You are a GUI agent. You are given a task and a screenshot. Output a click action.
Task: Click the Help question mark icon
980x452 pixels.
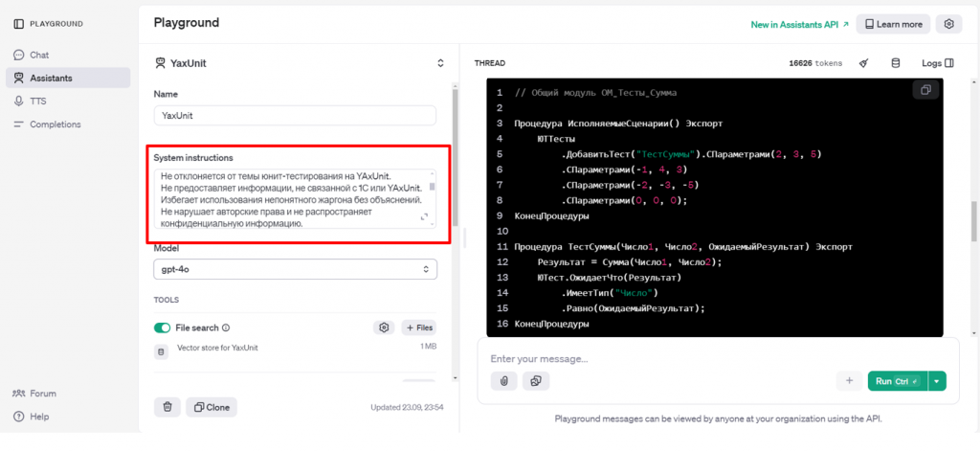19,417
